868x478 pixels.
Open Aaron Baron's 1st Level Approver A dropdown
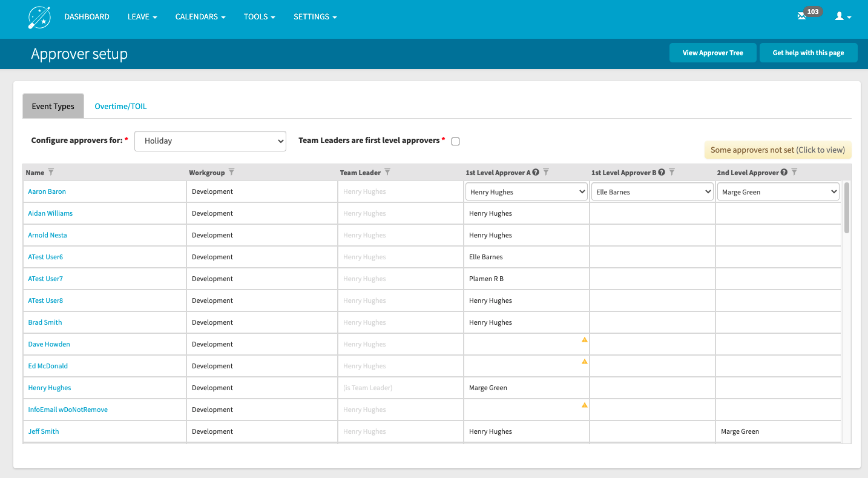pyautogui.click(x=526, y=191)
